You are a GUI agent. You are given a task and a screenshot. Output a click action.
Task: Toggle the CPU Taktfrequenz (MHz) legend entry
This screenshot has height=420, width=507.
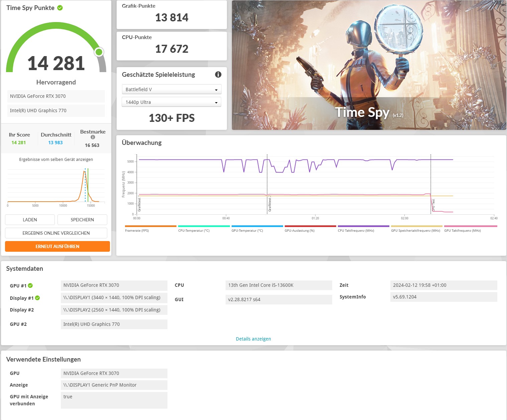[363, 229]
